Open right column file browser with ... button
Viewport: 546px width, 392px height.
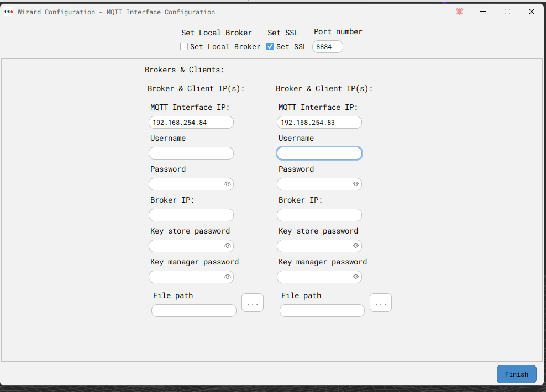coord(381,303)
